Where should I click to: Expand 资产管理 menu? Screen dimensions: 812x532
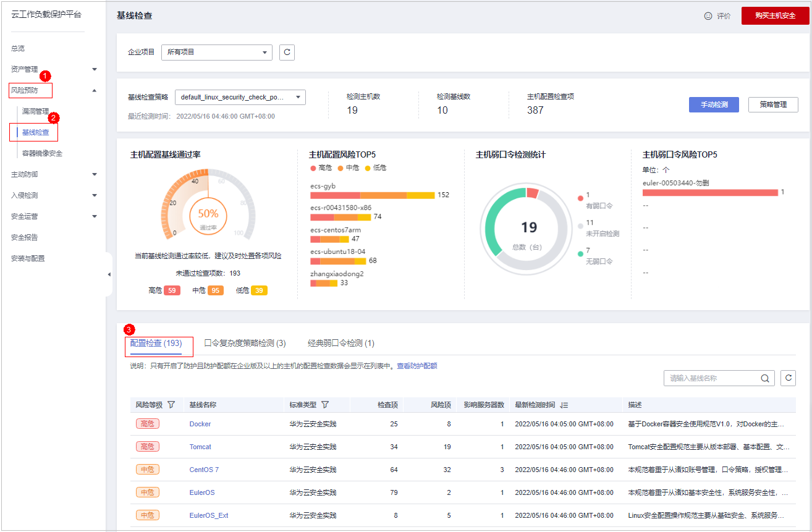point(95,69)
